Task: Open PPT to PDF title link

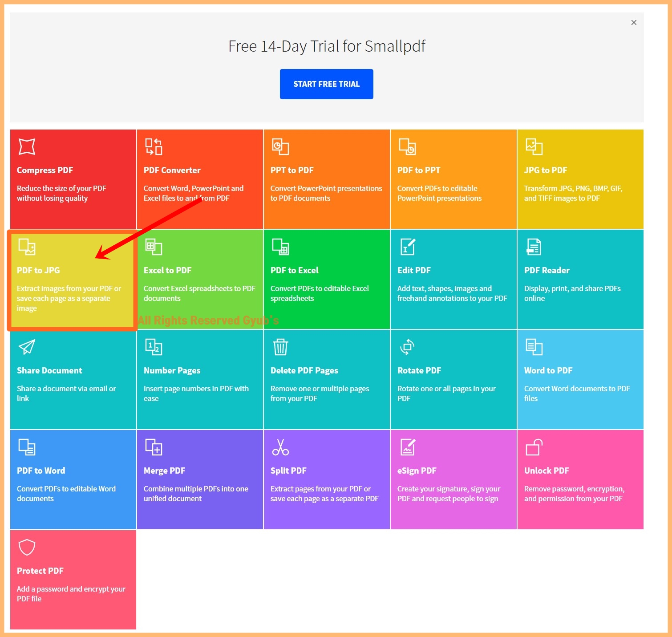Action: (x=292, y=170)
